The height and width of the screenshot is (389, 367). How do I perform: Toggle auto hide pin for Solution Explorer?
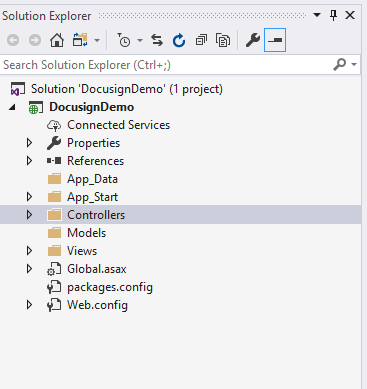[x=333, y=15]
